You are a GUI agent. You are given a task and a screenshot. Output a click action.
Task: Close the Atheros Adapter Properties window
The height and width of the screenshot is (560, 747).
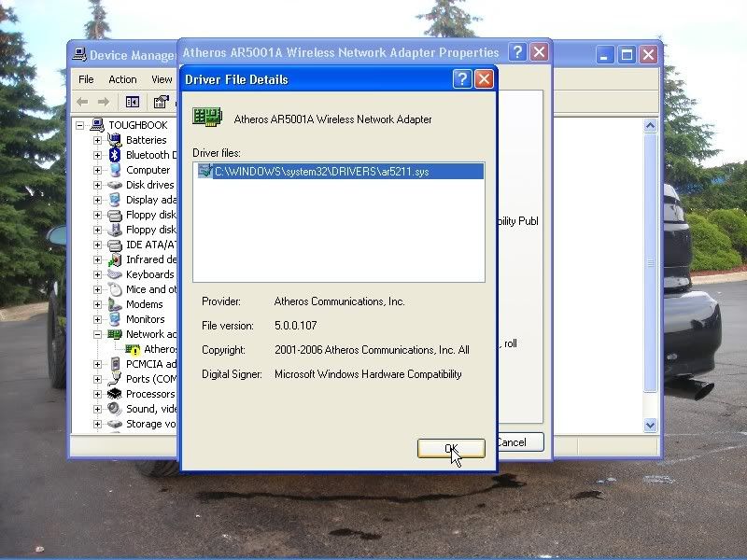tap(540, 52)
